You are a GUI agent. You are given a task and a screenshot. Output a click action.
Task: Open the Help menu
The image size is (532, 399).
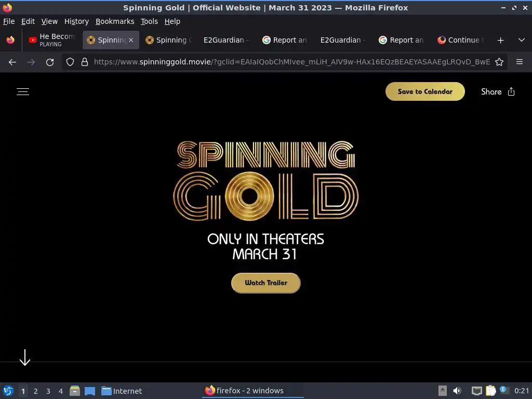172,21
